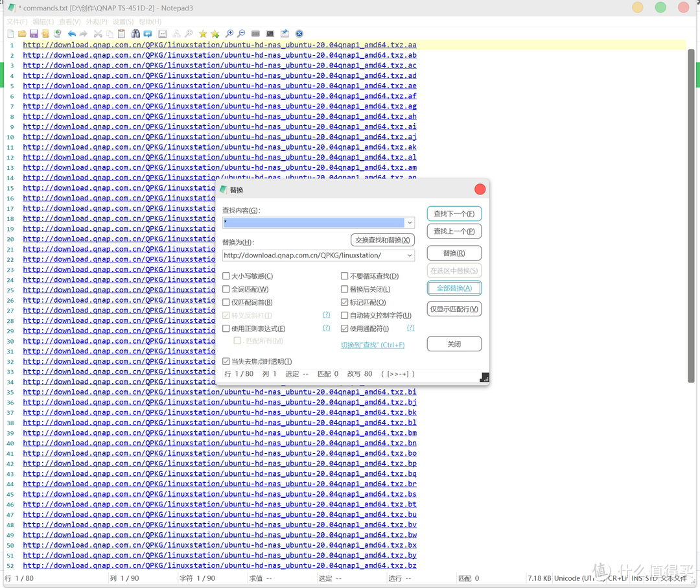The image size is (700, 588).
Task: Click the Copy toolbar icon
Action: pyautogui.click(x=110, y=34)
